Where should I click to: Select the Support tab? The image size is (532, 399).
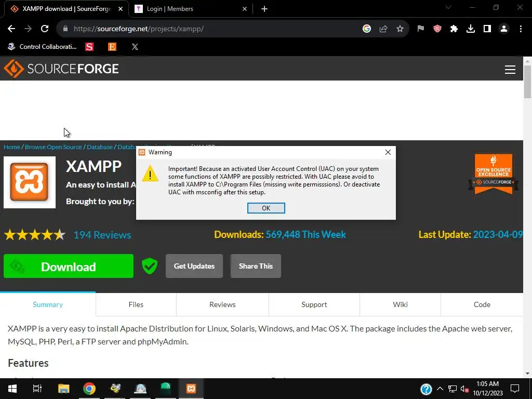click(x=314, y=304)
